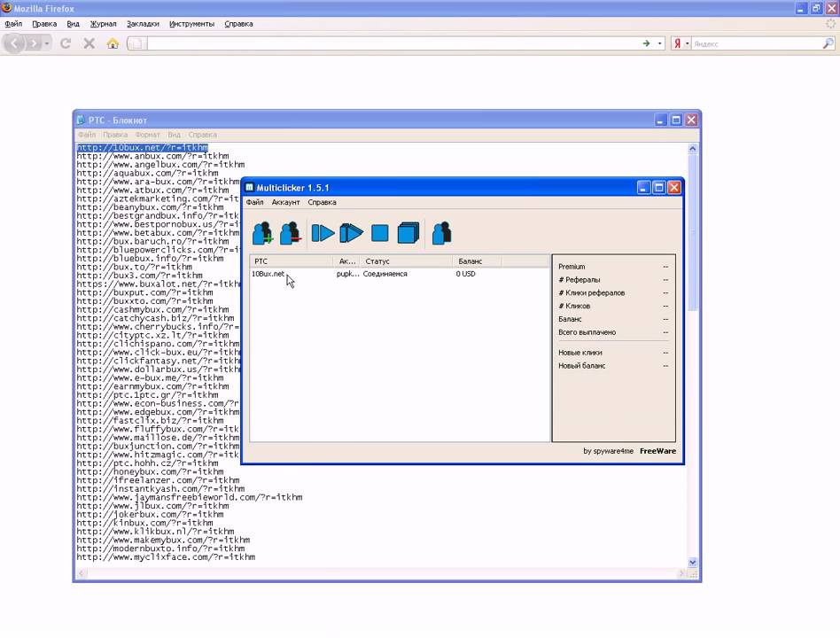This screenshot has width=840, height=638.
Task: Click the two-people icon at toolbar end
Action: (441, 234)
